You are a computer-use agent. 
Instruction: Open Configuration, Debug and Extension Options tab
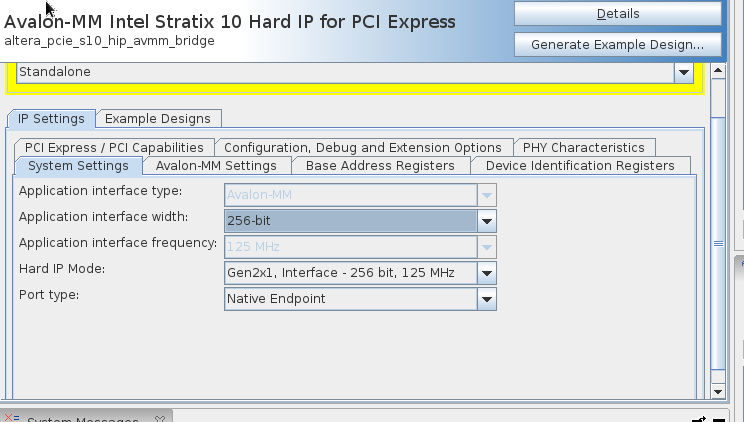coord(363,147)
